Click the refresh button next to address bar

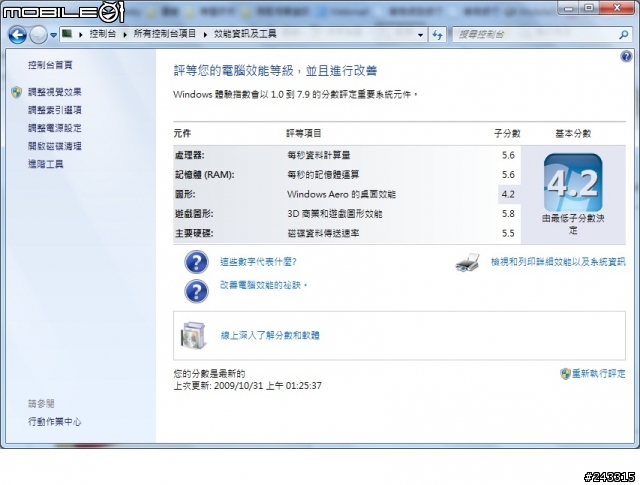(437, 35)
